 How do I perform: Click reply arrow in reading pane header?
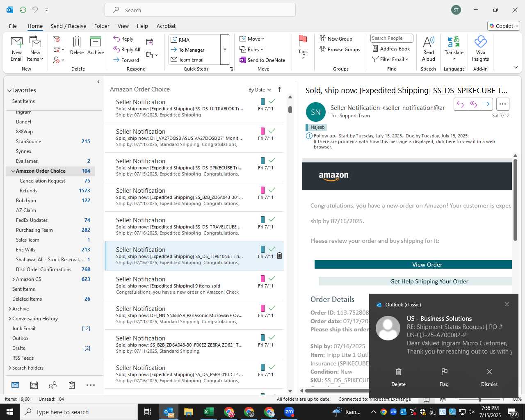(x=460, y=104)
